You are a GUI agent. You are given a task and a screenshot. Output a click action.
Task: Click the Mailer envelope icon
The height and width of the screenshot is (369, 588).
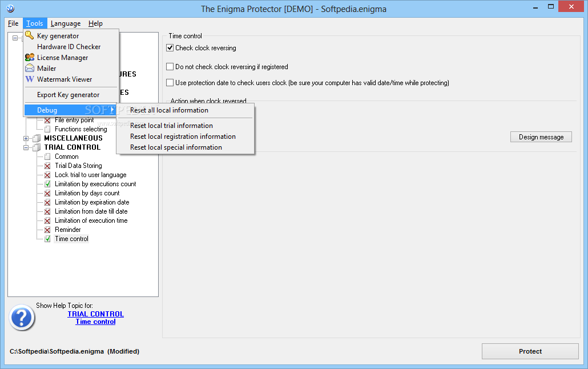coord(30,69)
